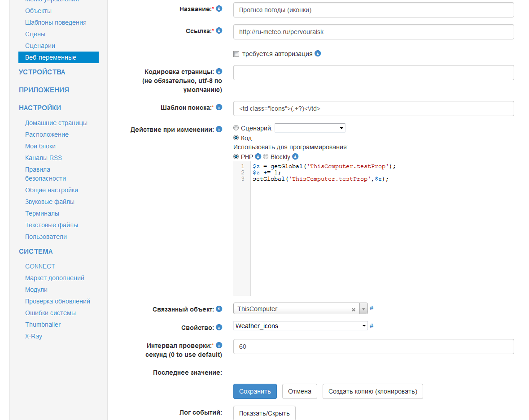Click the info icon after Blockly option
This screenshot has width=529, height=420.
point(295,156)
